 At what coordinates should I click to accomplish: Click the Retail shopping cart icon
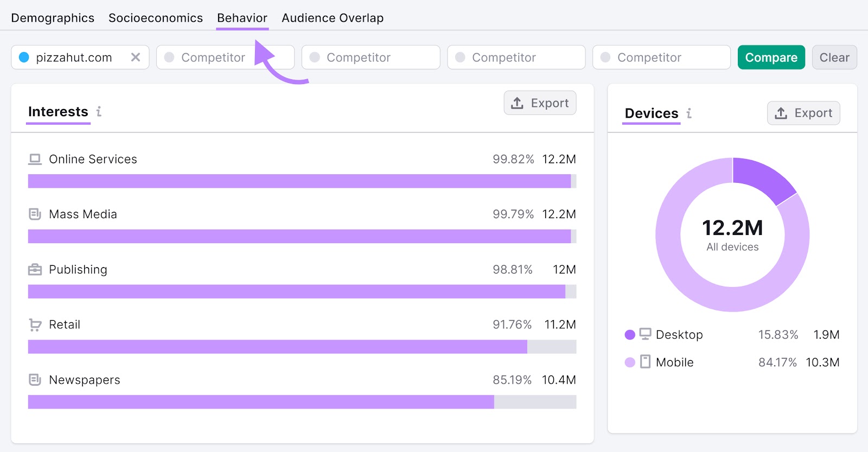[x=35, y=325]
